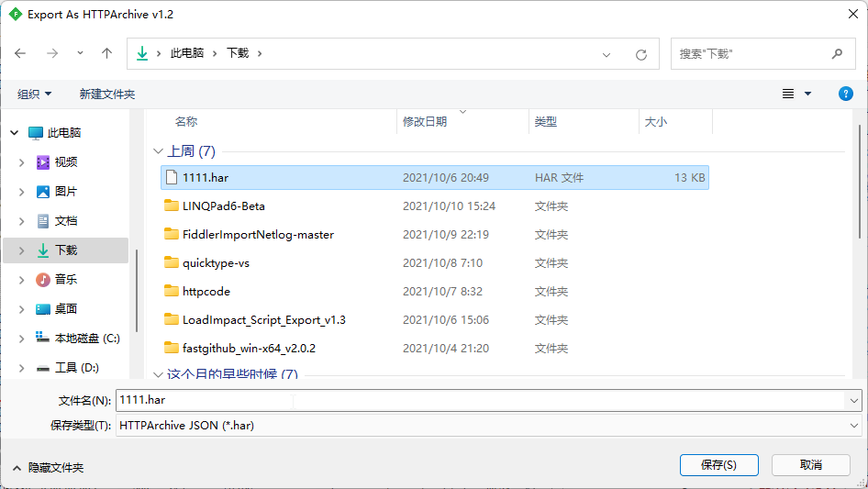Collapse folder pane with 隐藏文件夹
Image resolution: width=868 pixels, height=489 pixels.
[x=48, y=468]
